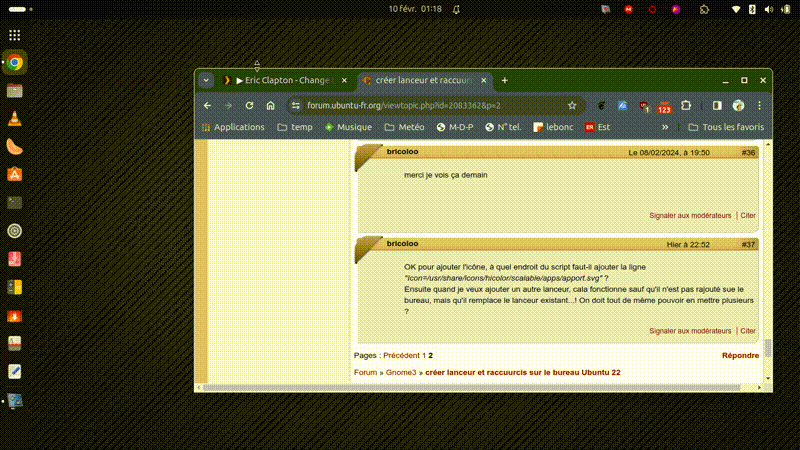Open Ubuntu Software from the dock
The height and width of the screenshot is (450, 800).
pos(14,174)
